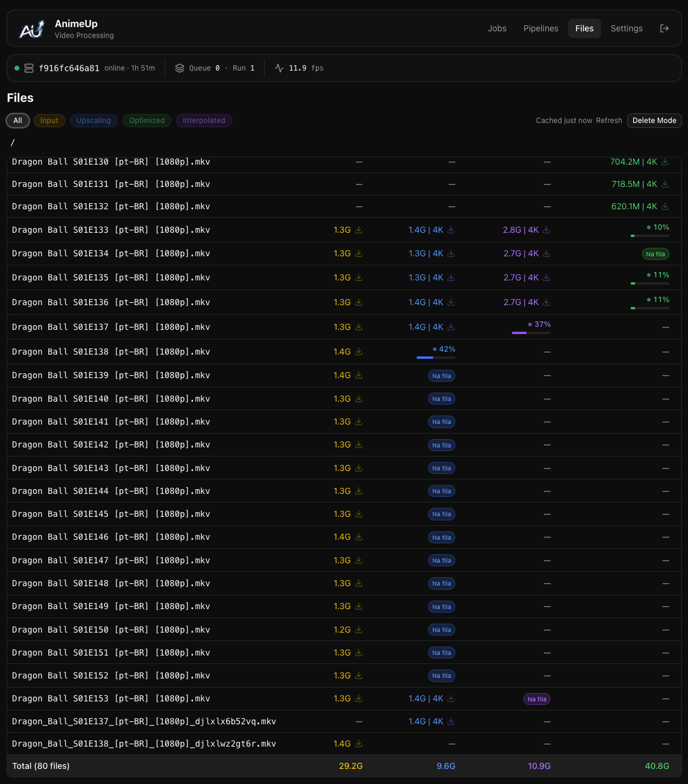Click the 11% progress bar for S01E135
This screenshot has width=688, height=784.
[x=650, y=283]
